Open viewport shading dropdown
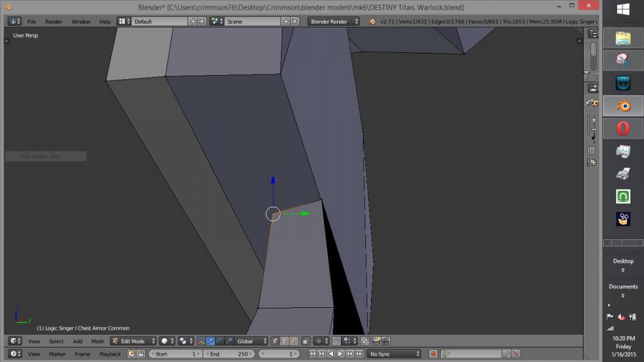The height and width of the screenshot is (362, 644). 167,341
